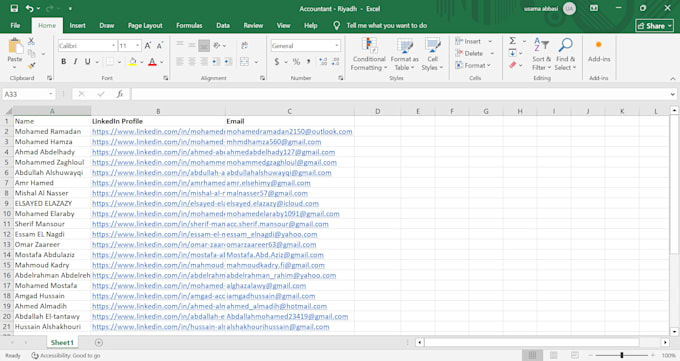680x361 pixels.
Task: Undo the last action
Action: click(29, 8)
